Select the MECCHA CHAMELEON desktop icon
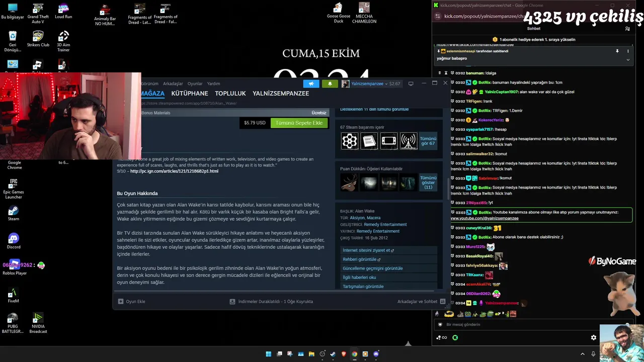 click(x=364, y=13)
